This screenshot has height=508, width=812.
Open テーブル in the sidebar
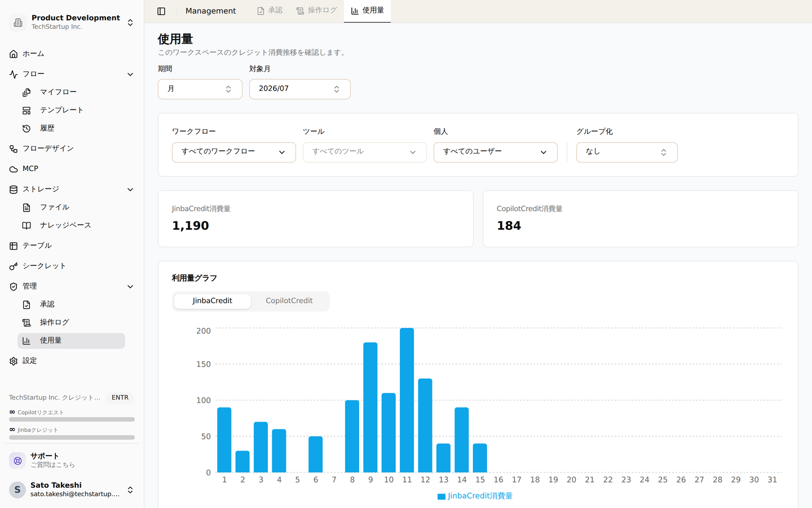(x=71, y=246)
